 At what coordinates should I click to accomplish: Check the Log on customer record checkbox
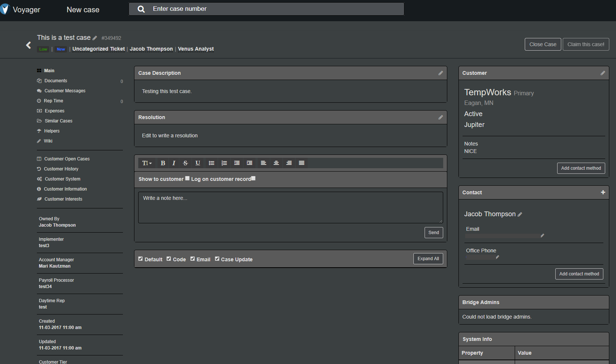[x=253, y=178]
